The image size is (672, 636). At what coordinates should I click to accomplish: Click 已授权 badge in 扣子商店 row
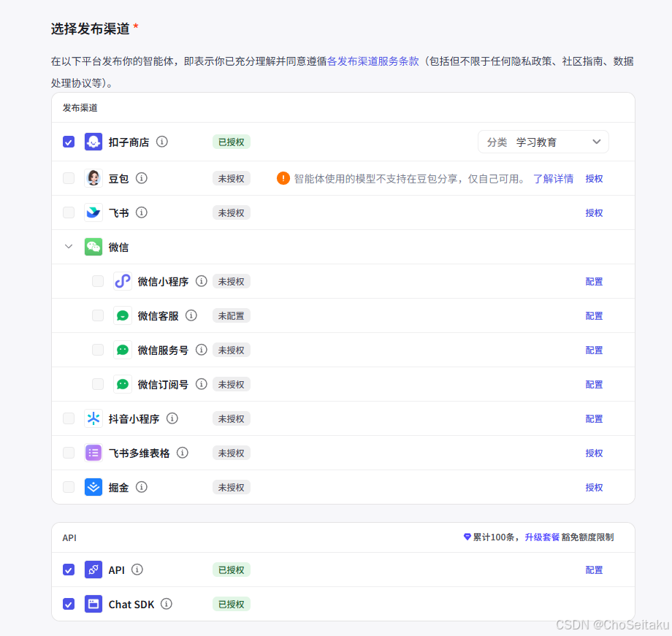[232, 142]
